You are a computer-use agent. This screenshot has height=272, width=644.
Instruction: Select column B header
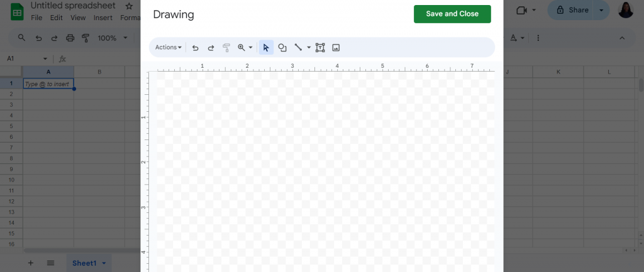99,72
